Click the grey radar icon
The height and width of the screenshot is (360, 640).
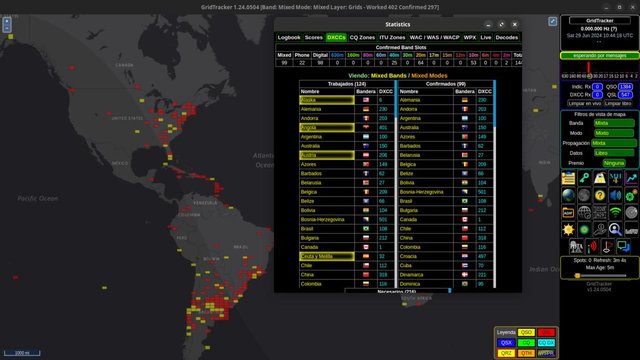[x=631, y=213]
